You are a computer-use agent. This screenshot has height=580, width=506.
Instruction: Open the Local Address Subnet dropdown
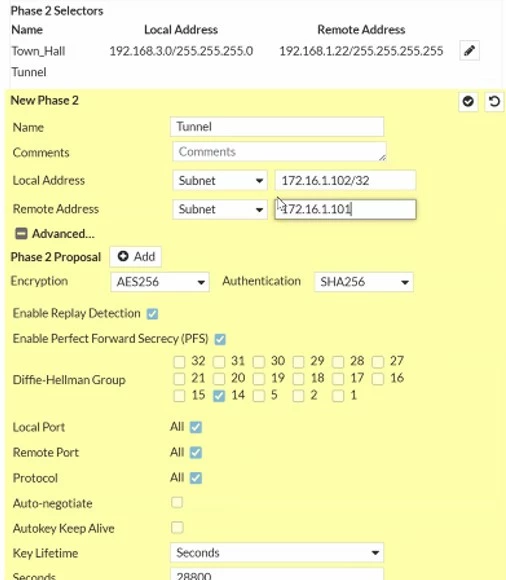tap(220, 181)
